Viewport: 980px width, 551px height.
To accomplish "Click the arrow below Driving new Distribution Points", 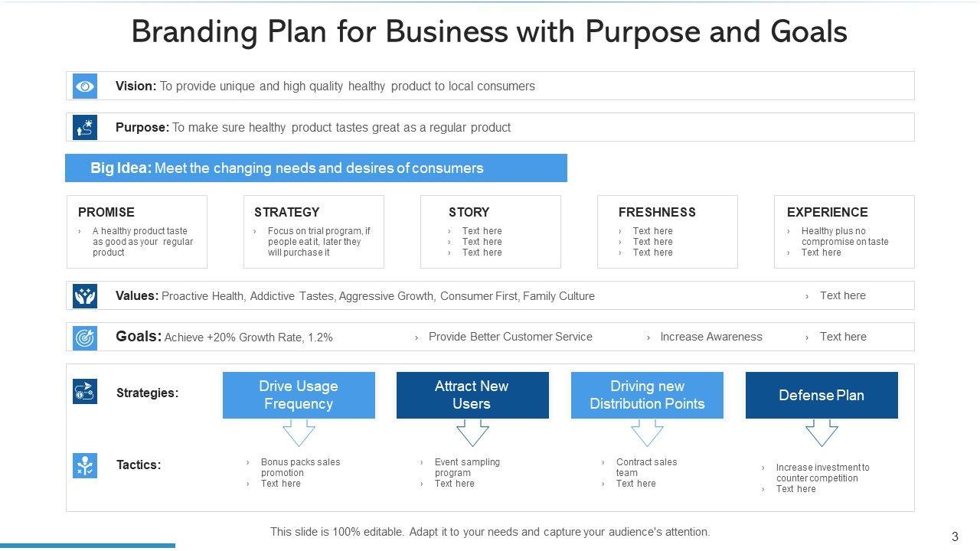I will [x=647, y=432].
